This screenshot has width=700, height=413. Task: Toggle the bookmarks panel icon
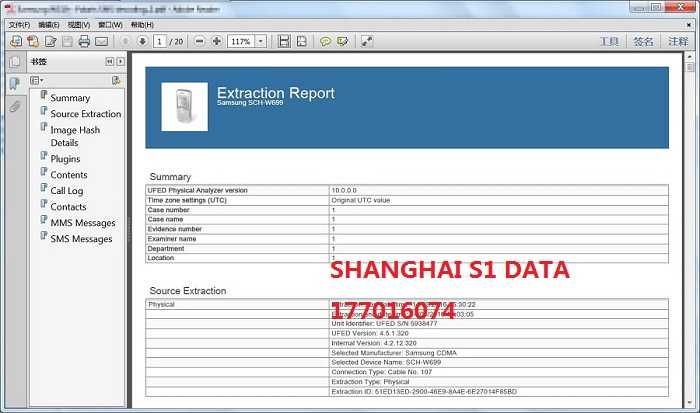[14, 83]
